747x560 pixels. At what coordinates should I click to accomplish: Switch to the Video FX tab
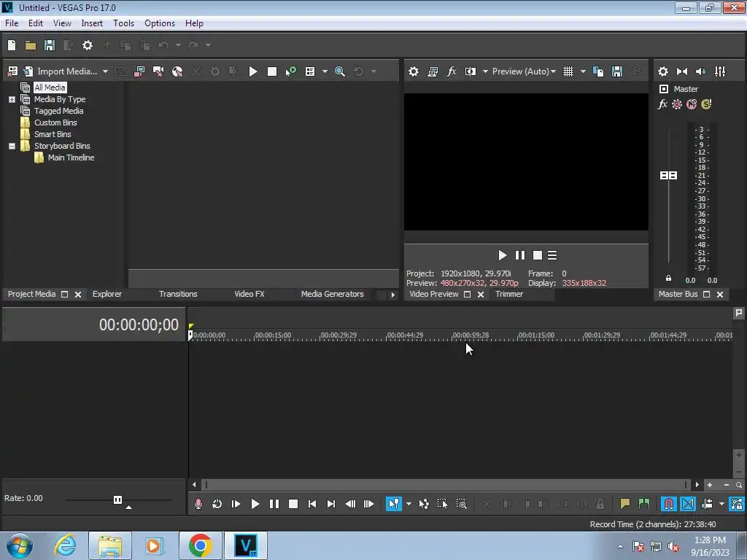coord(249,295)
